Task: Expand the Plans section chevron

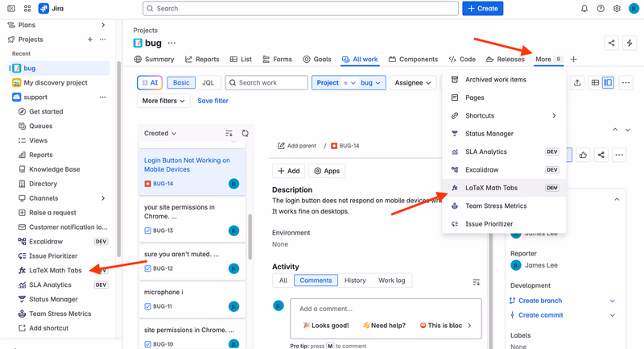Action: tap(103, 25)
